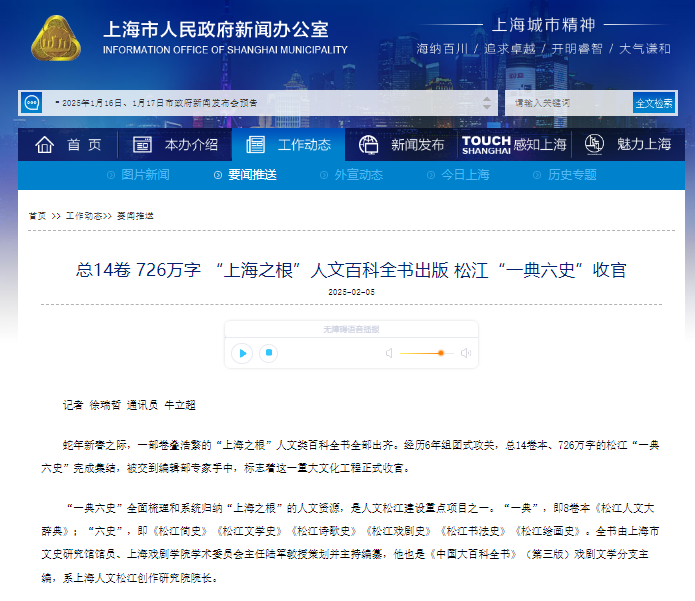Viewport: 695px width, 601px height.
Task: Open the TOUCH SHANGHAI 感知上海 tab
Action: tap(514, 145)
